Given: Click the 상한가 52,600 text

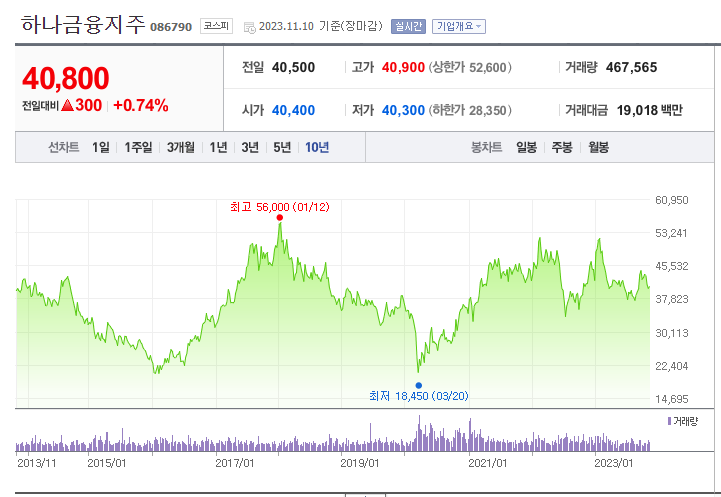Looking at the screenshot, I should pos(470,68).
